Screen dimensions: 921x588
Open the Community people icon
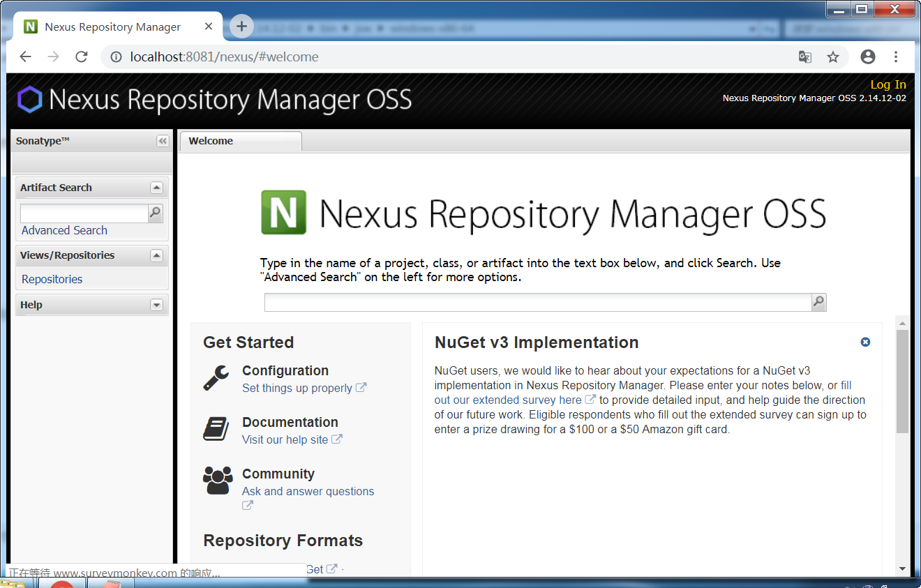pos(218,481)
